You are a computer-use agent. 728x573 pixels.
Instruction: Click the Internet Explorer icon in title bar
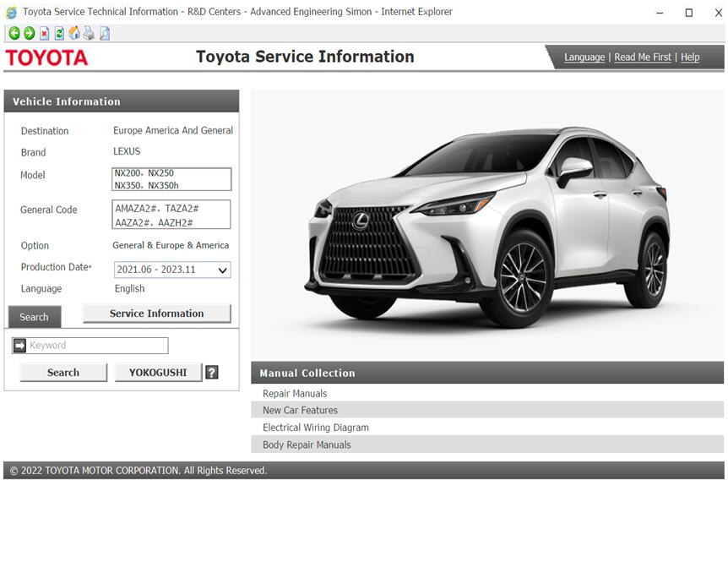12,12
